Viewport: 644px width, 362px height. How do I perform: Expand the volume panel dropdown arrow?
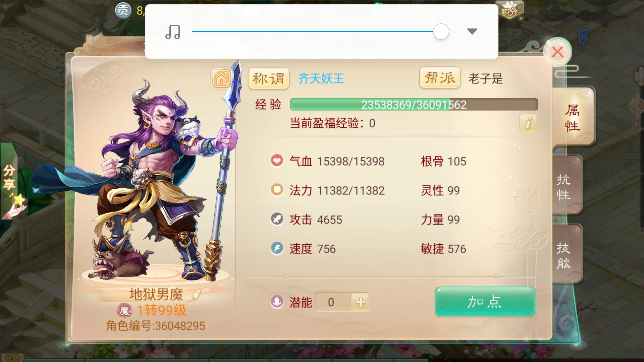click(x=472, y=32)
